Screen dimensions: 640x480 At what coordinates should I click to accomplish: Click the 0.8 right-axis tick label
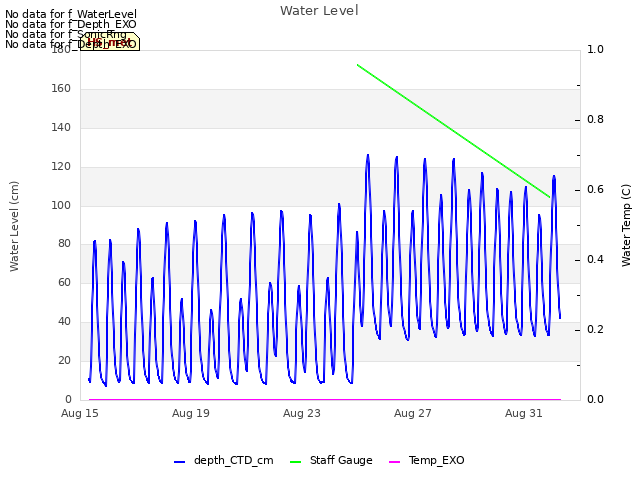595,120
